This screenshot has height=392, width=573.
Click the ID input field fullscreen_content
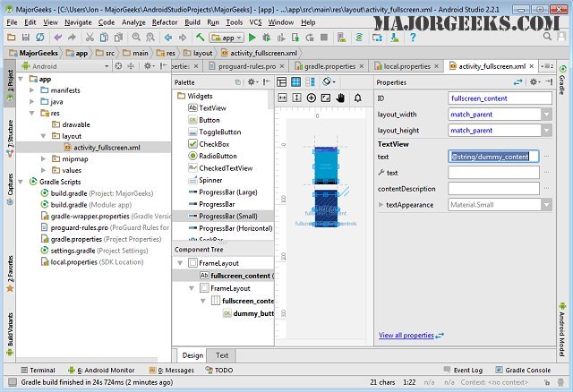click(500, 98)
